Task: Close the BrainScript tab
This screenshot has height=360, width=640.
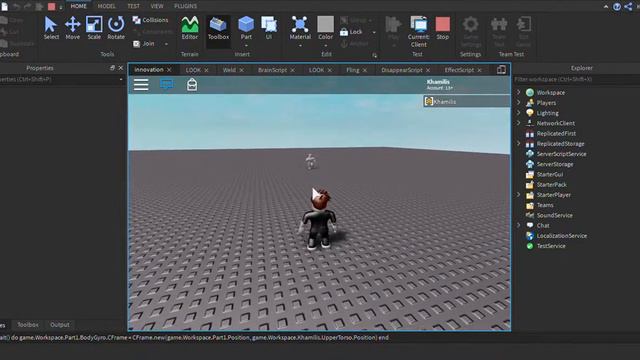Action: [292, 70]
